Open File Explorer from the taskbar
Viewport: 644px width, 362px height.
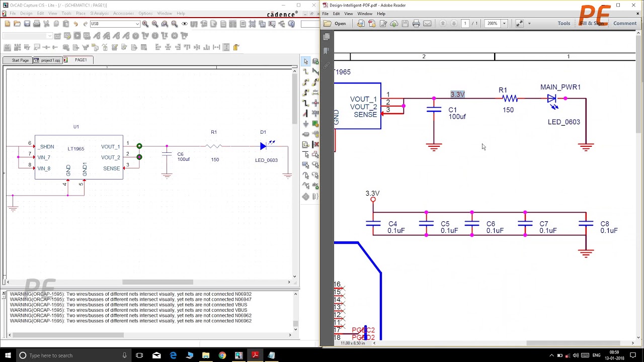tap(206, 355)
